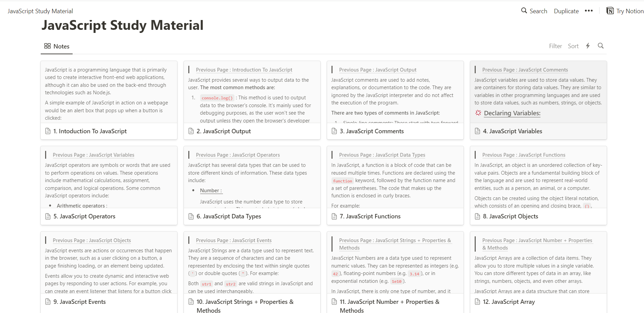Click page icon for JavaScript Output card
The height and width of the screenshot is (313, 644).
(x=191, y=131)
